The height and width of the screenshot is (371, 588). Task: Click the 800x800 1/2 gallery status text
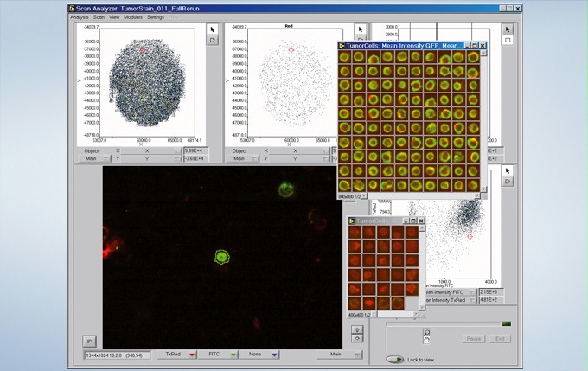point(349,196)
